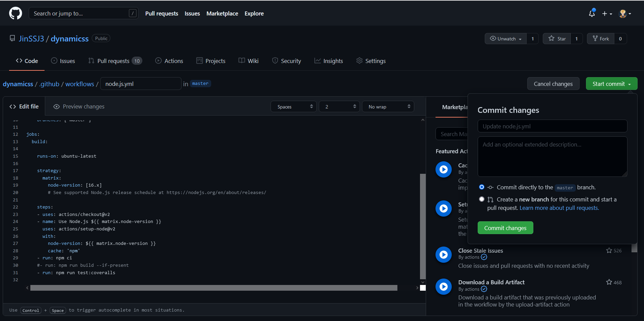Open the No wrap mode dropdown

coord(388,107)
